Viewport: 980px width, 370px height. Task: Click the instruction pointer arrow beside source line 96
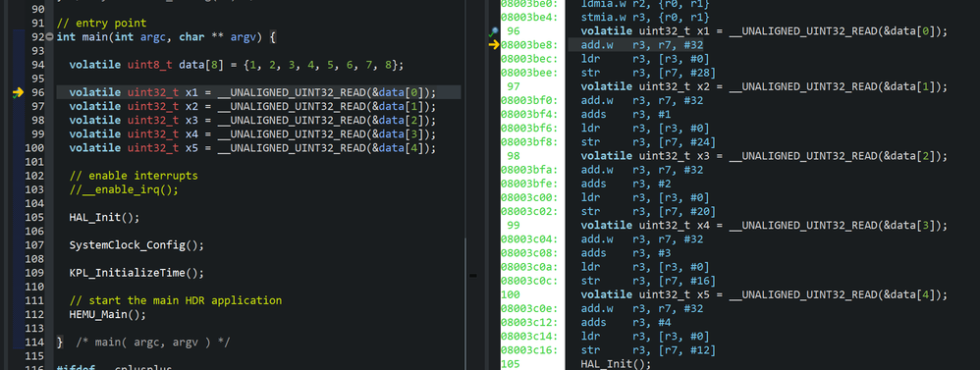tap(18, 92)
